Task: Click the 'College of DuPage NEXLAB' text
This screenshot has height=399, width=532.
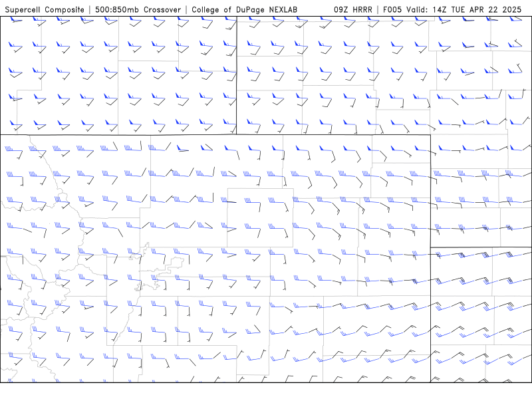Action: (244, 10)
